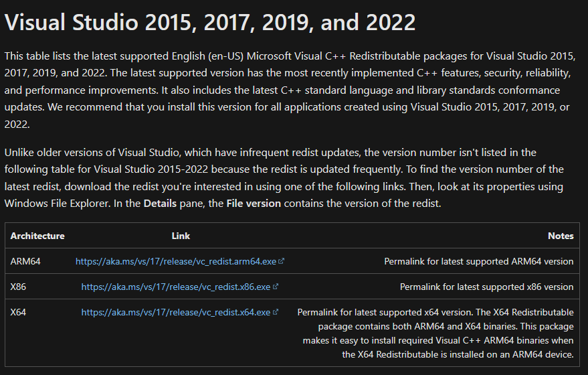Open the vc_redist.x64.exe download link

click(176, 312)
